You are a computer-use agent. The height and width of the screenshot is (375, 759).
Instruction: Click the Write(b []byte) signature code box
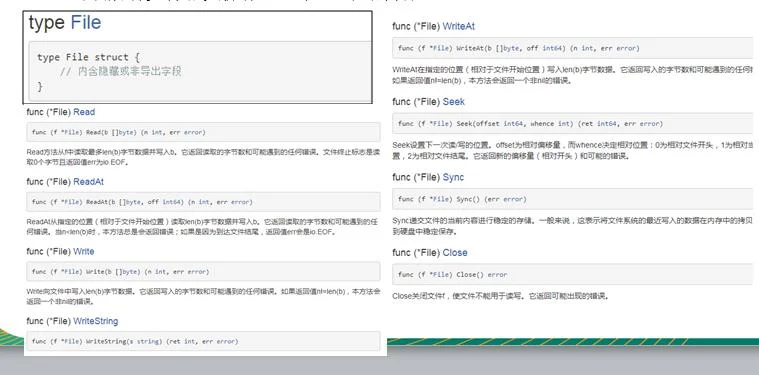[203, 271]
